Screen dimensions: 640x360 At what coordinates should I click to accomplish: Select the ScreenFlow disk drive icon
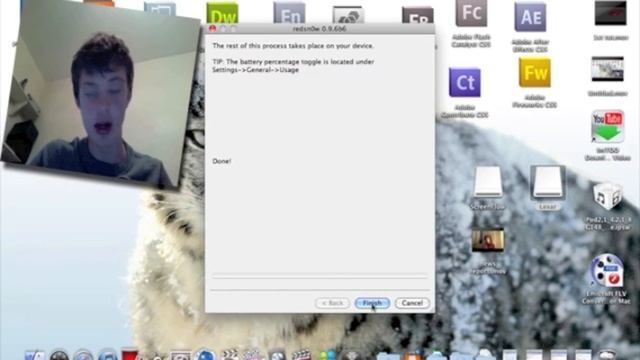click(x=488, y=182)
